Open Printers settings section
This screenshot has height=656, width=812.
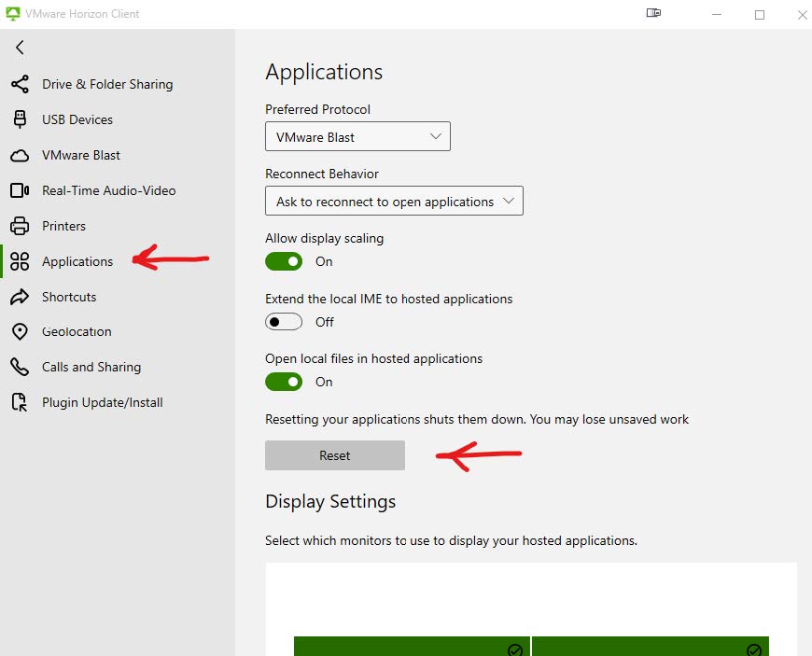coord(118,226)
